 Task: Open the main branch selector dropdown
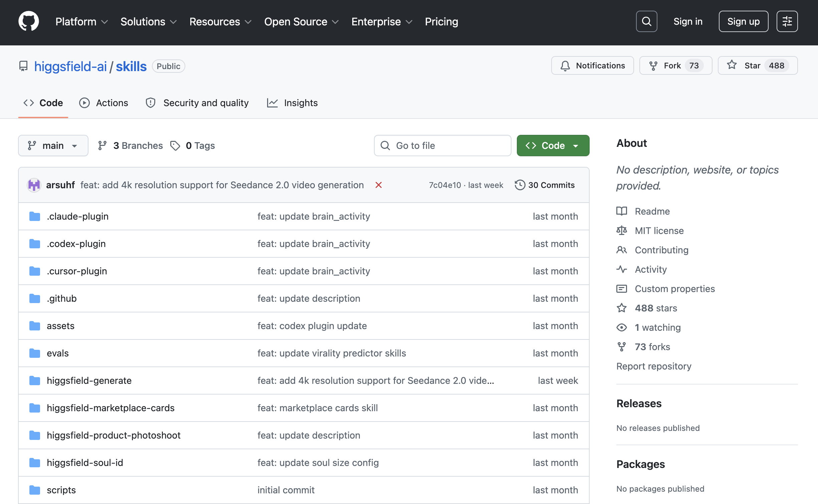pos(53,146)
